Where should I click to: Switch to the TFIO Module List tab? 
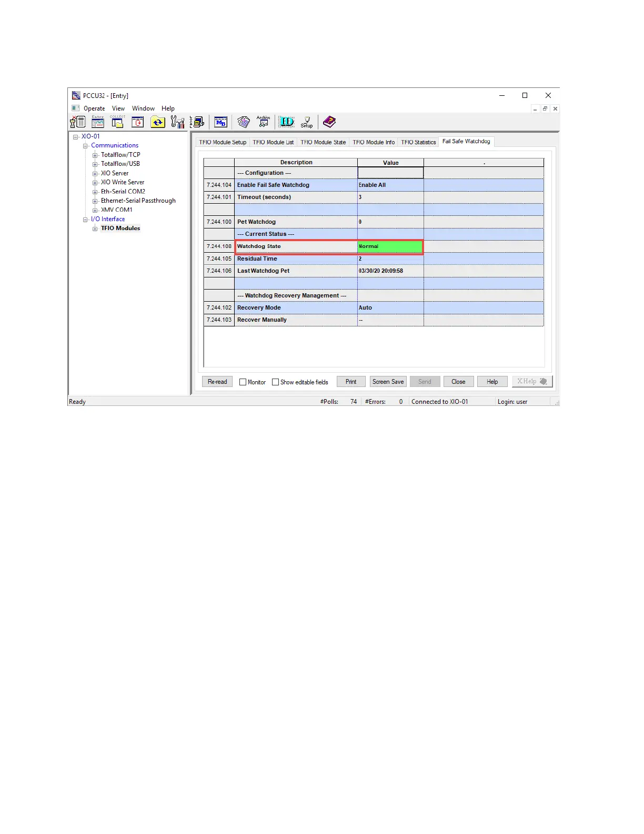tap(273, 142)
